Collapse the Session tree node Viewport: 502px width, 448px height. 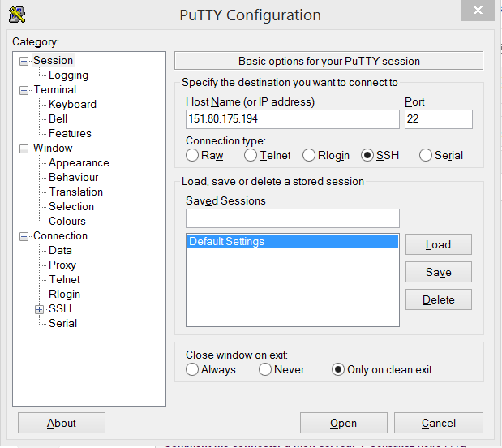24,61
